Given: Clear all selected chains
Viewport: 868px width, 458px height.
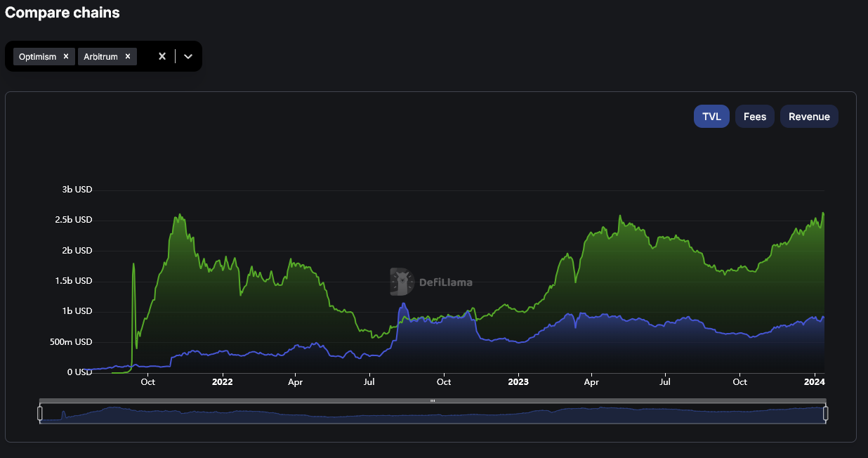Looking at the screenshot, I should coord(162,56).
